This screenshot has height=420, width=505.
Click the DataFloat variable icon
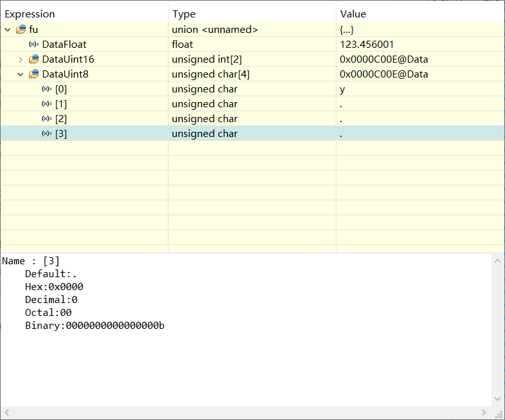(34, 45)
